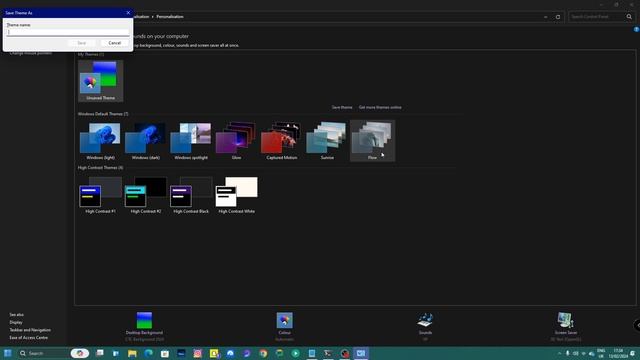
Task: Apply the Windows (light) theme
Action: pyautogui.click(x=100, y=141)
